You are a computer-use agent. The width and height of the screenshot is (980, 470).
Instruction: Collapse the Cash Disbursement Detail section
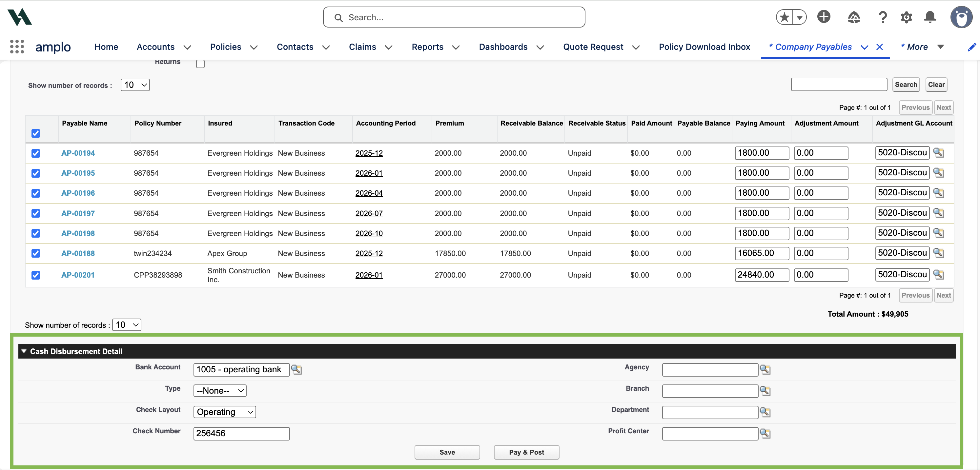[24, 351]
